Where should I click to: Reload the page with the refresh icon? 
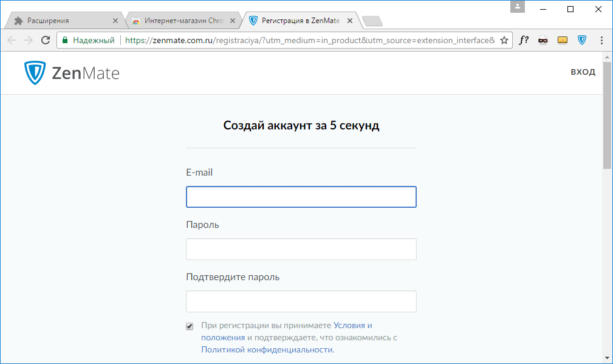(x=46, y=40)
